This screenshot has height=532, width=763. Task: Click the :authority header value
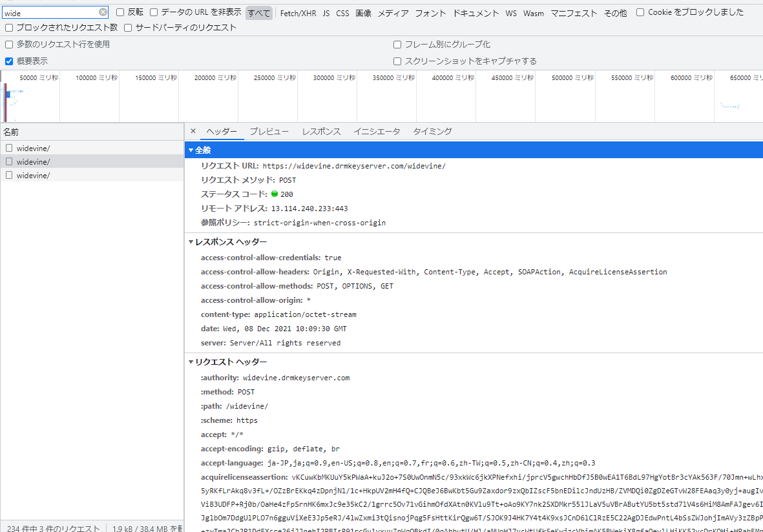coord(297,378)
